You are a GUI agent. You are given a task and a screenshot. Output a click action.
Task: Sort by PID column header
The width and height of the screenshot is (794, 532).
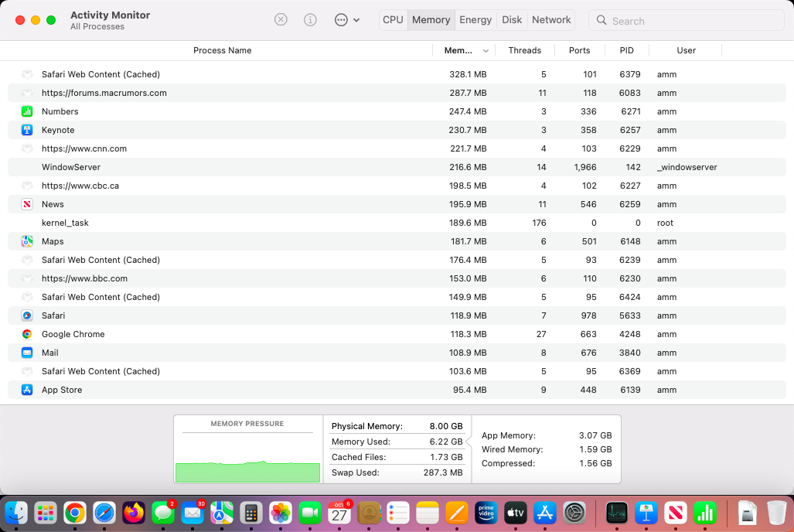(x=626, y=50)
